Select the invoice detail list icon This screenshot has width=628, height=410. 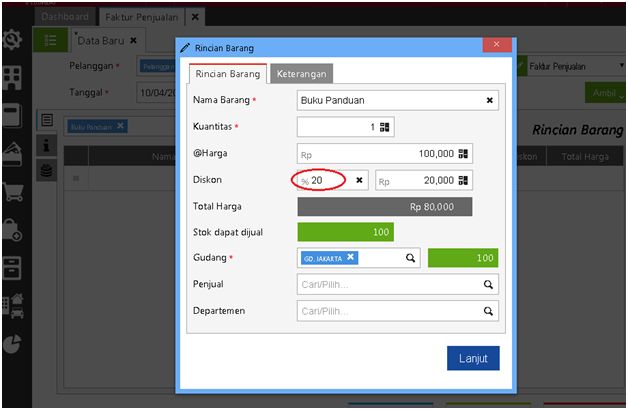(x=47, y=120)
